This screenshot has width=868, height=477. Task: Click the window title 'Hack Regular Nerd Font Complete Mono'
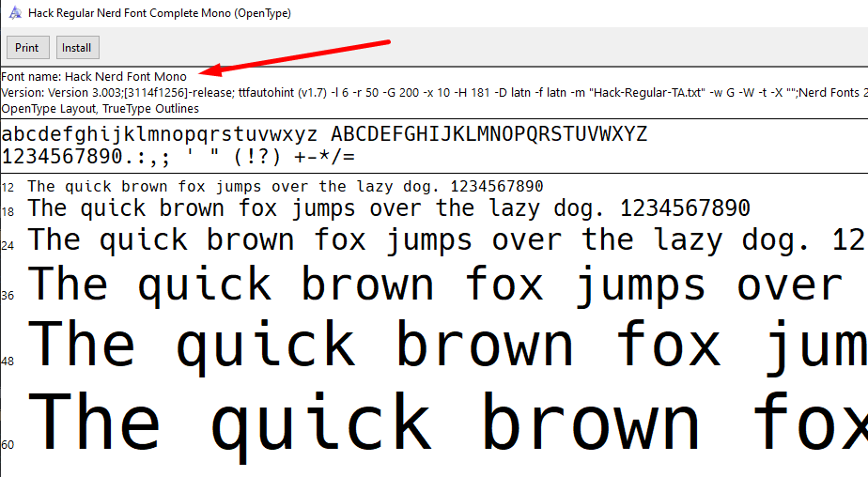(160, 13)
